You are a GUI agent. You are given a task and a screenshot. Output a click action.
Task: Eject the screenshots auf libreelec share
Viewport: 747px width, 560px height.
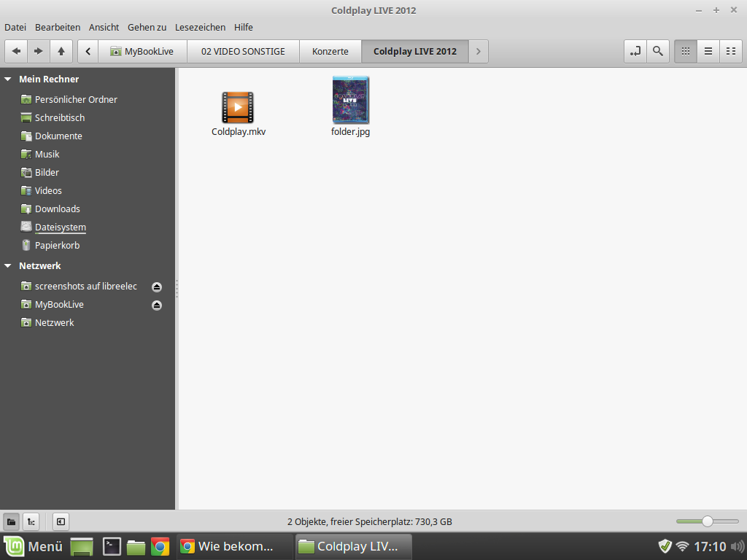point(157,287)
